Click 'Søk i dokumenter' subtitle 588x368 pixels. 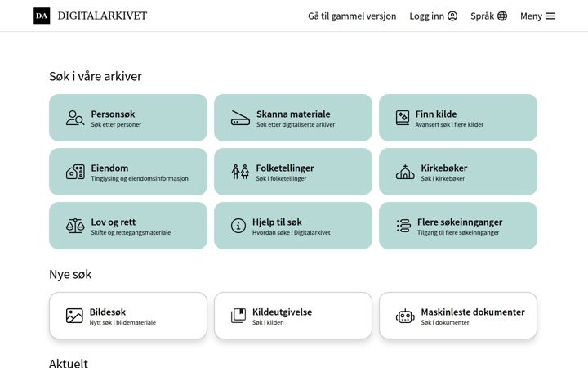(x=445, y=322)
